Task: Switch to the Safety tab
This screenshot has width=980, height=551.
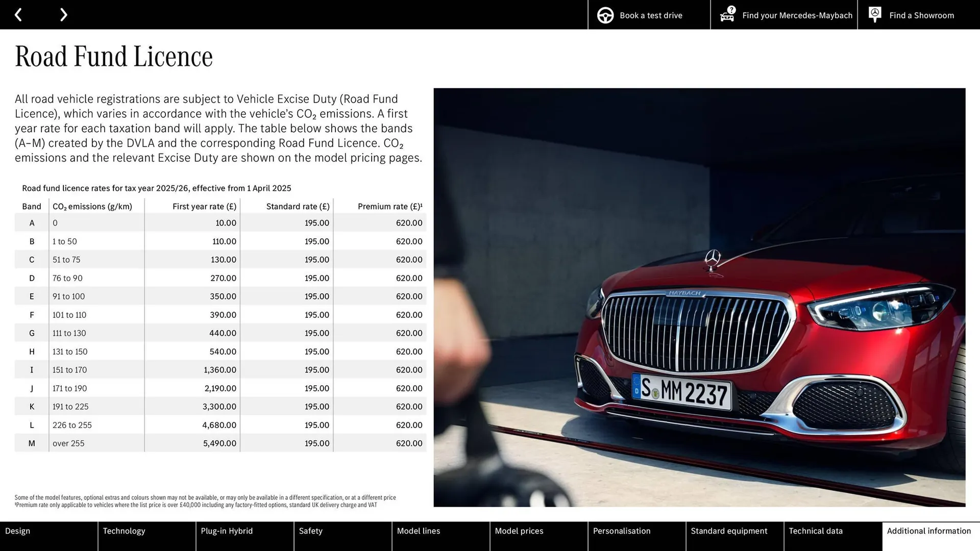Action: 342,536
